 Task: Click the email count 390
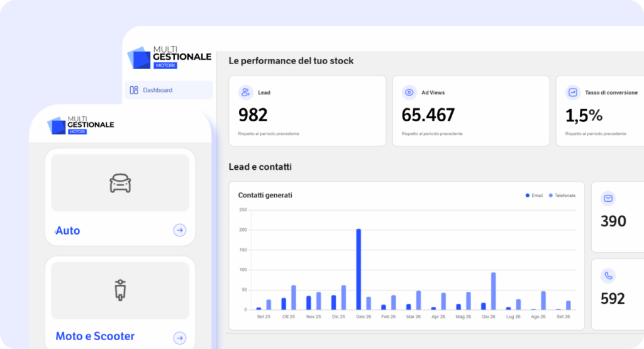click(613, 221)
